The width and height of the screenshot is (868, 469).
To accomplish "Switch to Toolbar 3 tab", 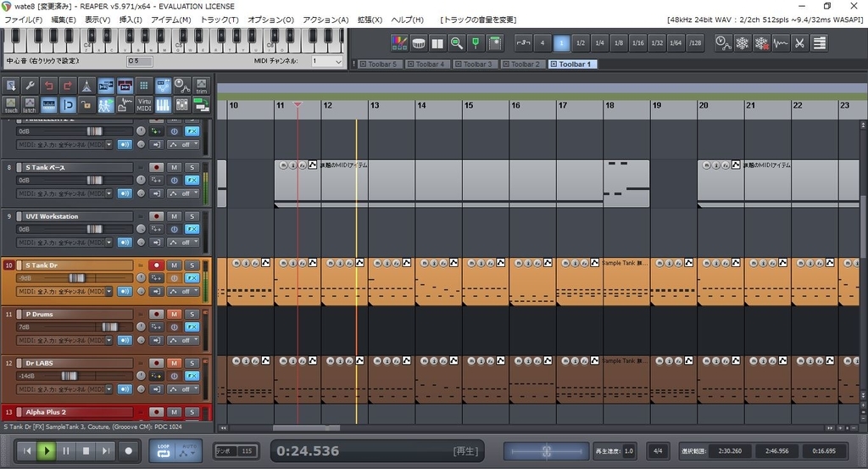I will click(474, 64).
